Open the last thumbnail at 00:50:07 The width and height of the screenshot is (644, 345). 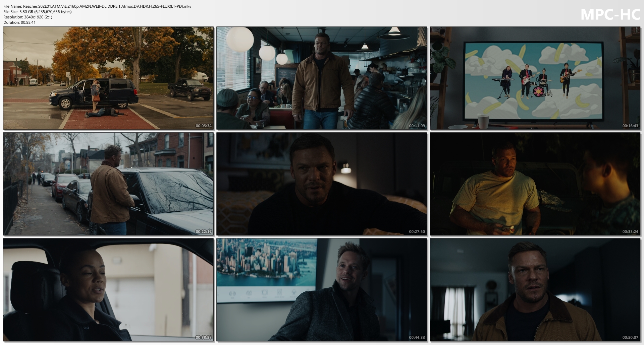tap(535, 290)
